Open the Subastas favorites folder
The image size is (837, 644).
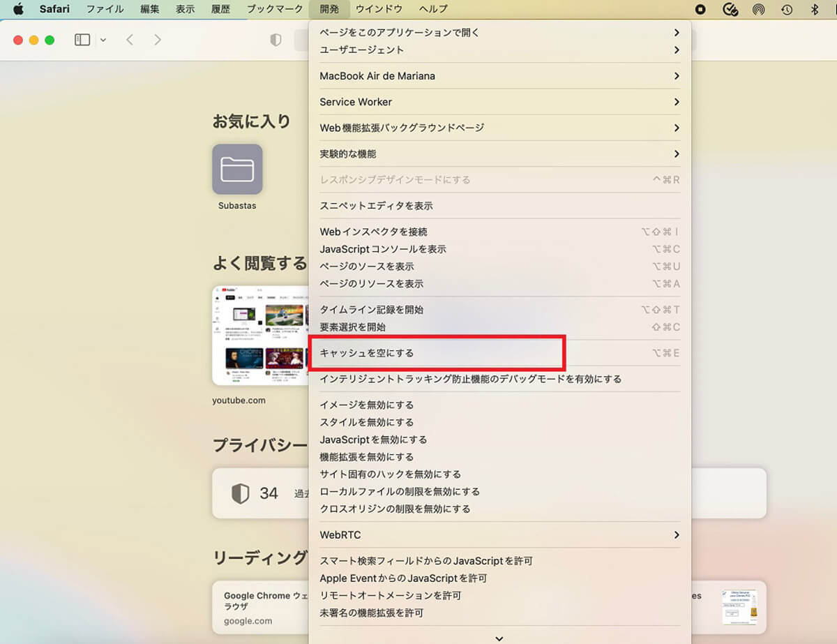tap(237, 169)
